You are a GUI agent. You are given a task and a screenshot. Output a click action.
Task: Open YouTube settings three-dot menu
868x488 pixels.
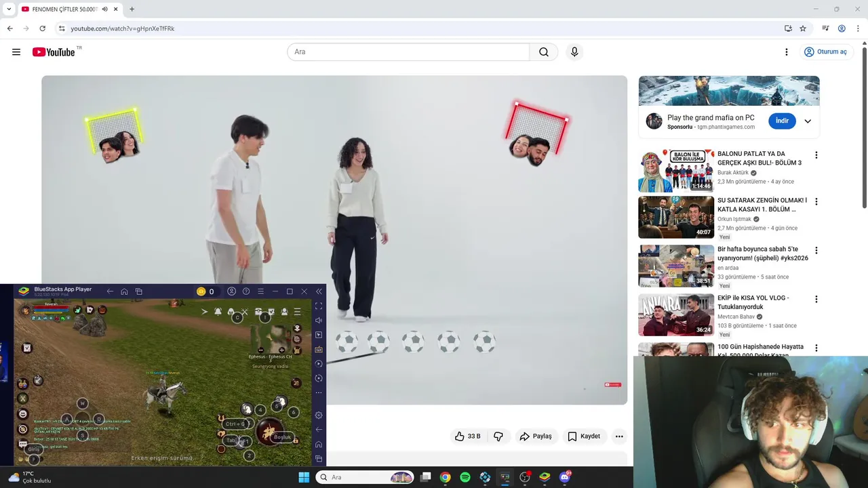[x=787, y=52]
